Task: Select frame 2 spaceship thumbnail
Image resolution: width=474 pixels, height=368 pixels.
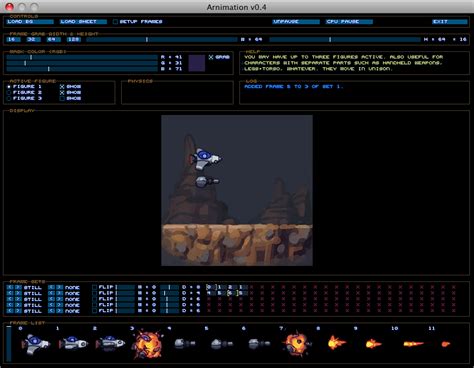Action: tap(110, 343)
